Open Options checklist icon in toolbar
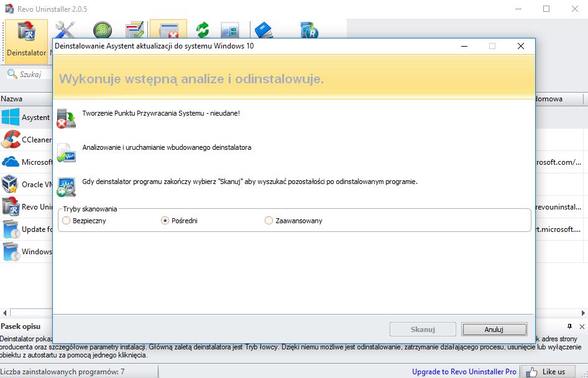588x378 pixels. (x=135, y=30)
